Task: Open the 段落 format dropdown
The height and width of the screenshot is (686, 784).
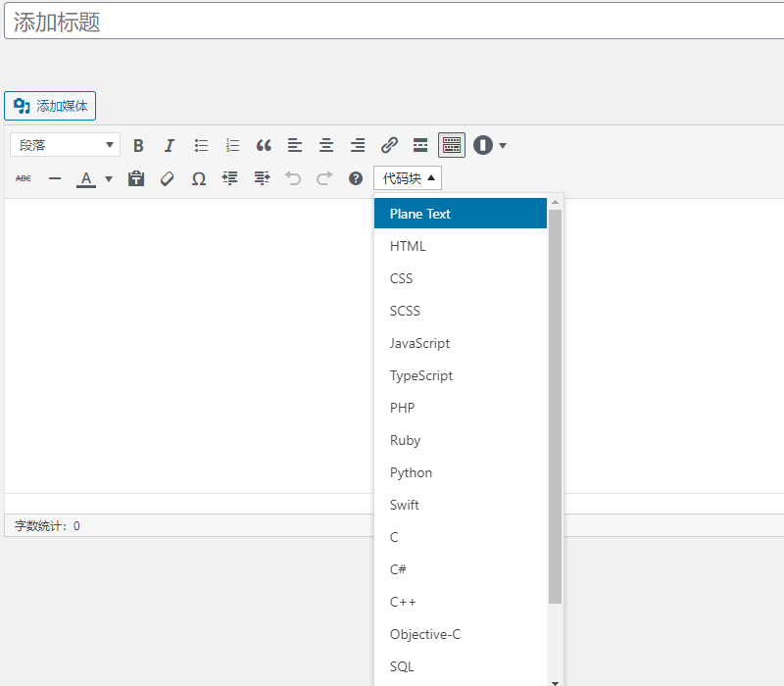Action: 65,145
